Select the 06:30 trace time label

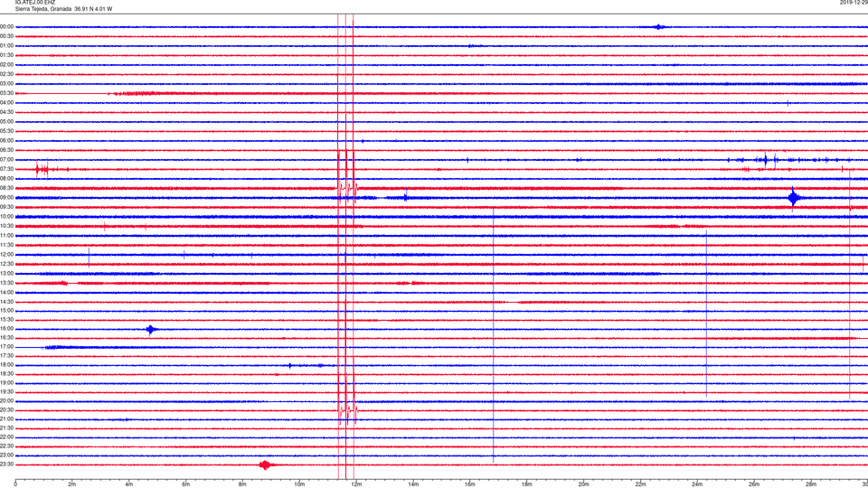pyautogui.click(x=6, y=150)
